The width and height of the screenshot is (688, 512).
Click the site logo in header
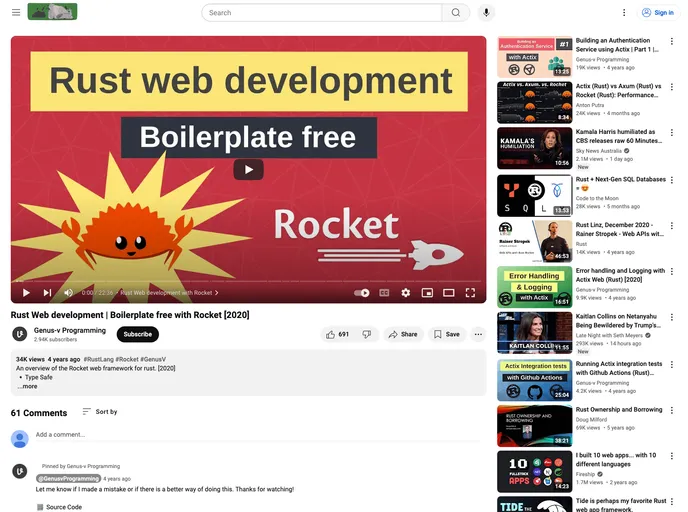52,12
